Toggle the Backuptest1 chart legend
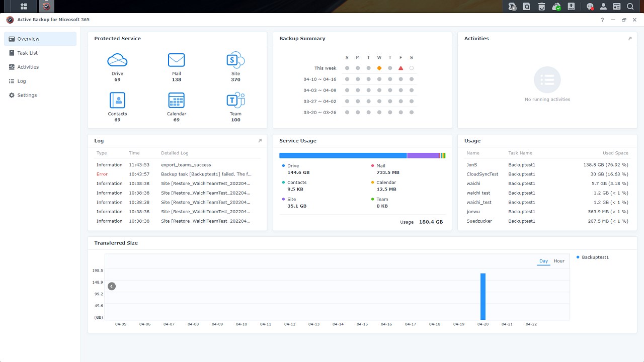 (x=593, y=257)
